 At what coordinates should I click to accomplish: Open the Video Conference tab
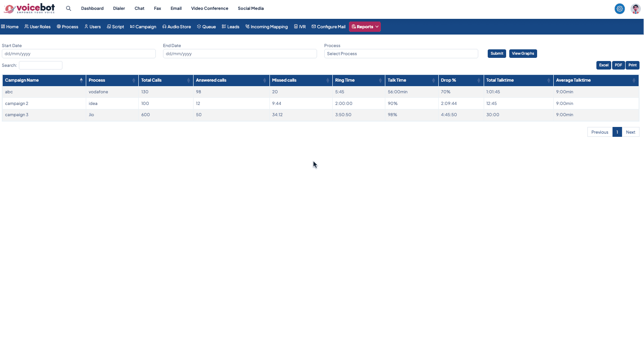[x=209, y=9]
